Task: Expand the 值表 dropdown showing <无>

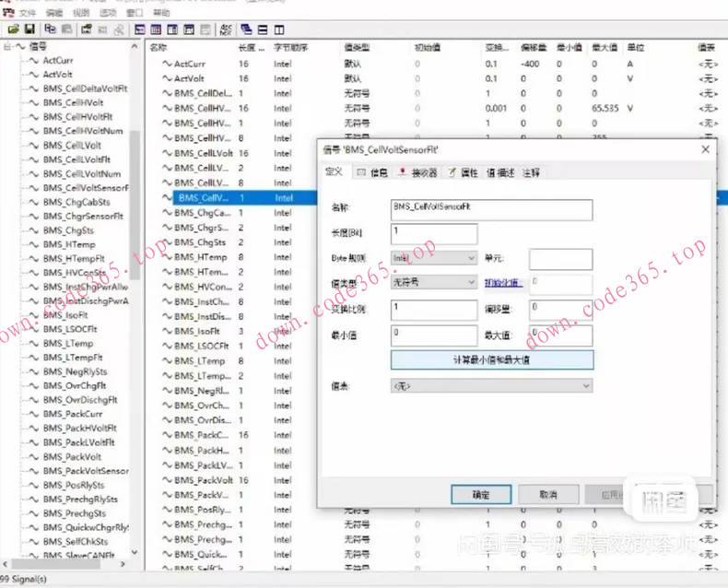Action: pos(585,386)
